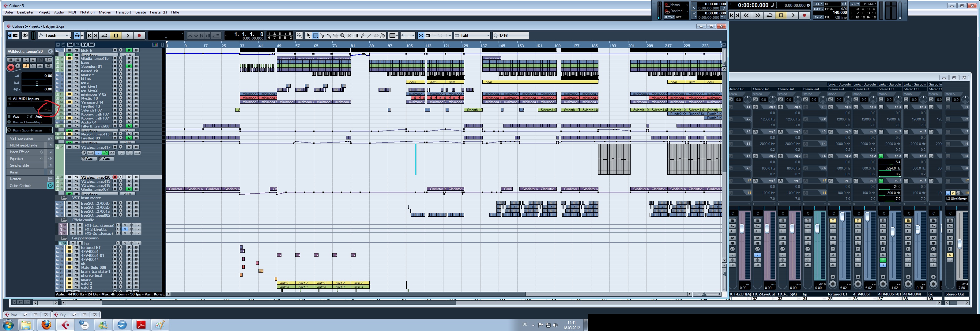The width and height of the screenshot is (980, 331).
Task: Open the 1/16 quantize dropdown
Action: (511, 36)
